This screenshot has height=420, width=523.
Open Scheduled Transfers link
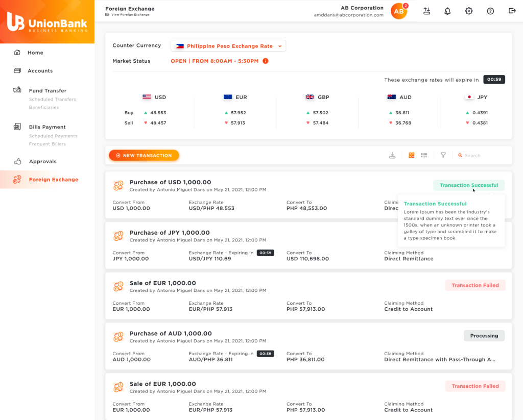coord(52,100)
